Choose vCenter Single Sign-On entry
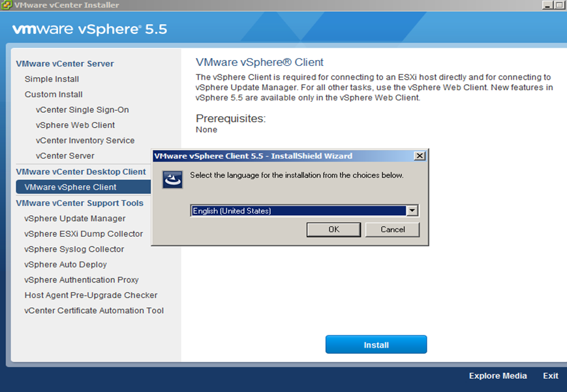 (x=82, y=110)
